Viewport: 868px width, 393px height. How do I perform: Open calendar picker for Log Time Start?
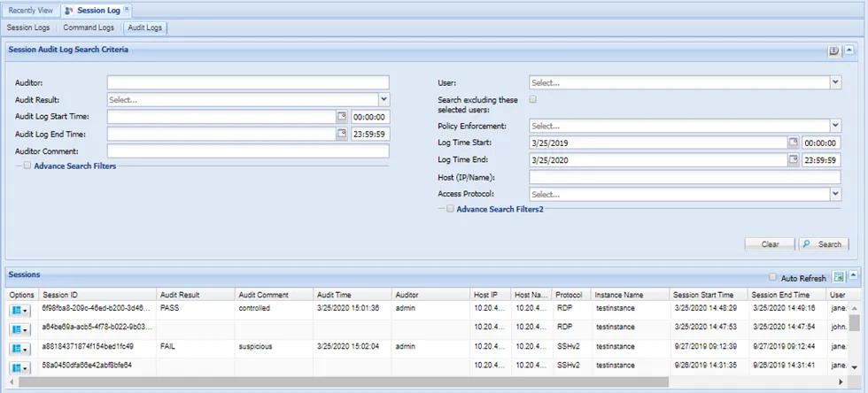tap(794, 143)
